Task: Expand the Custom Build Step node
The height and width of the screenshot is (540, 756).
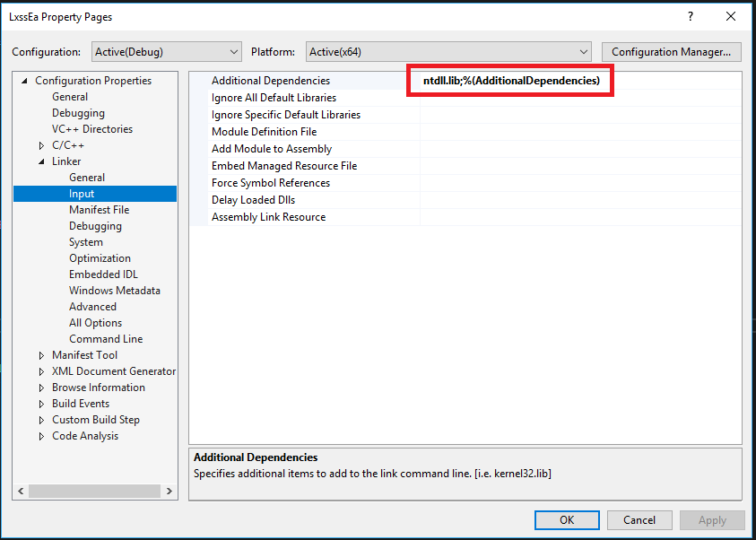Action: 40,419
